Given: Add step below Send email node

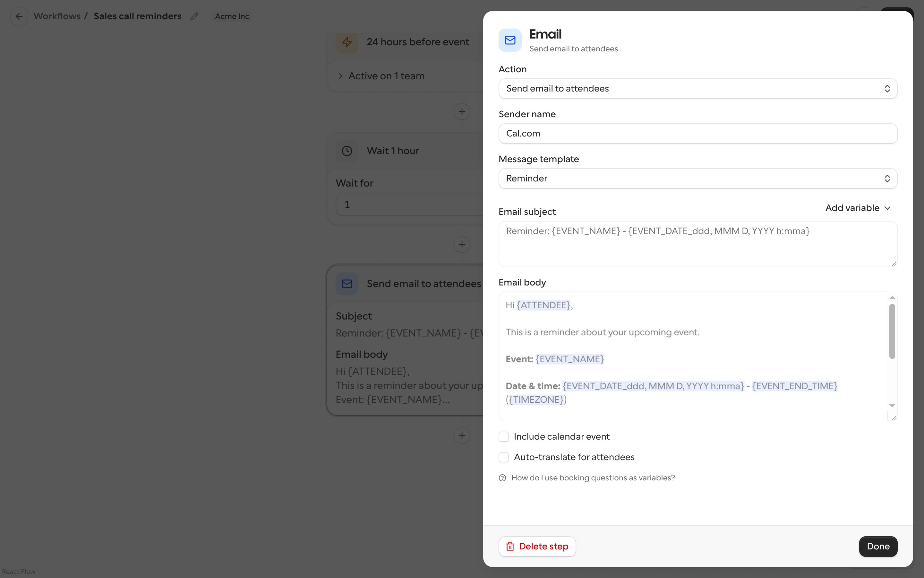Looking at the screenshot, I should click(462, 436).
